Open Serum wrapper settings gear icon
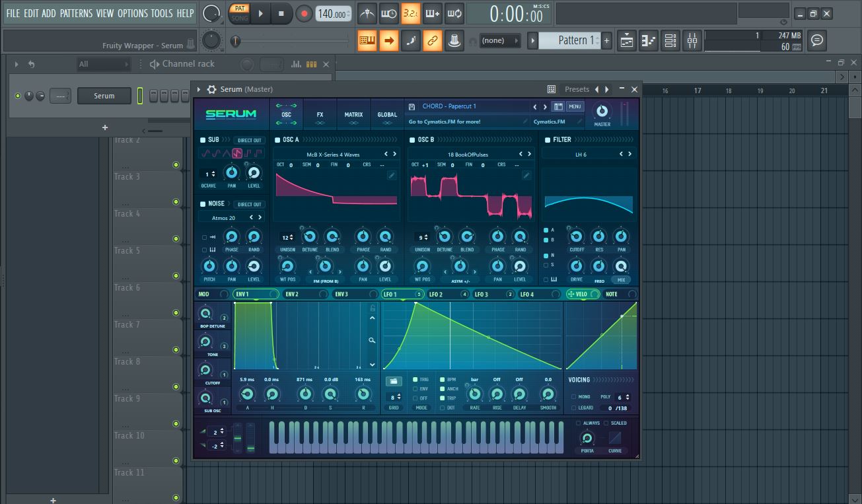862x504 pixels. point(211,89)
